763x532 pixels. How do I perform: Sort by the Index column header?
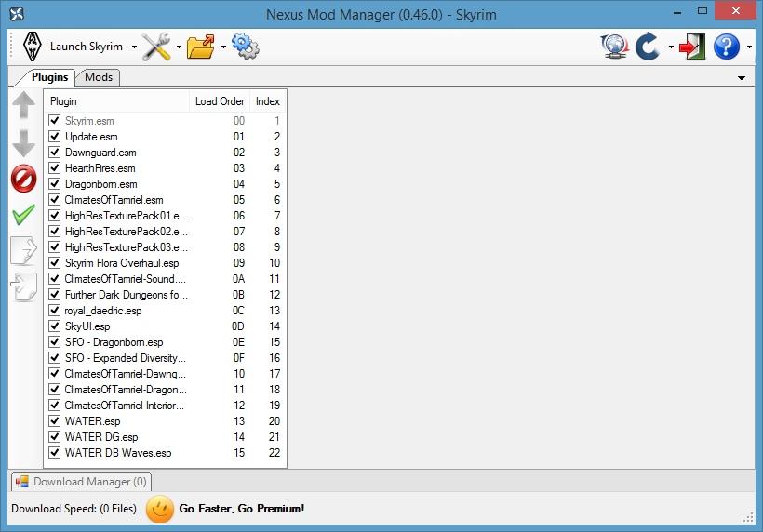268,101
